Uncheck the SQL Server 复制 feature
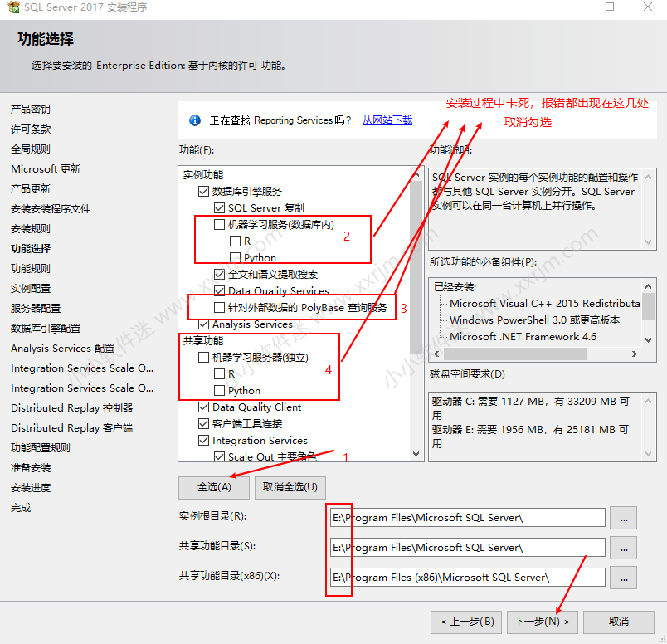The height and width of the screenshot is (644, 667). 220,208
